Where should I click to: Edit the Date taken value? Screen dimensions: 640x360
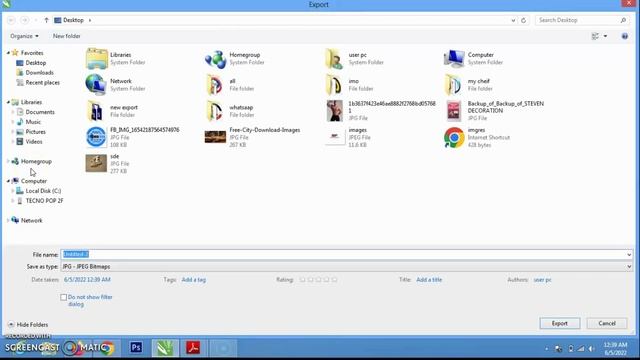(x=87, y=280)
